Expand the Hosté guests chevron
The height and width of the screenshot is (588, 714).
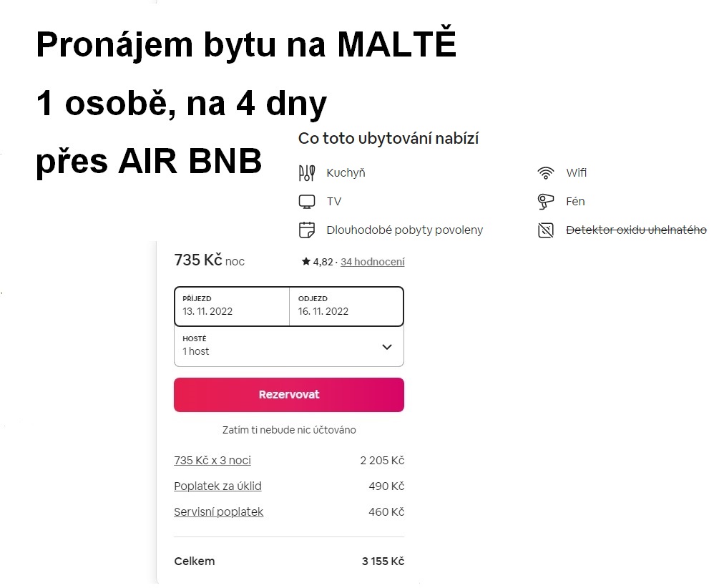click(x=387, y=347)
